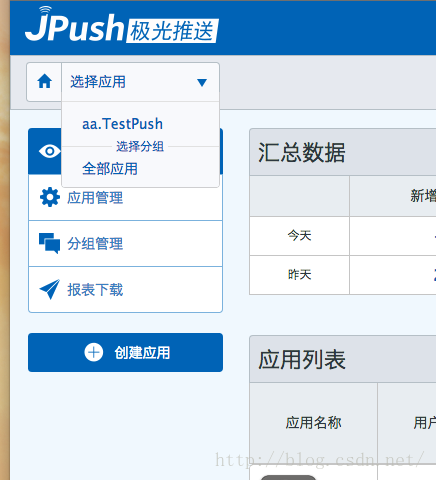Click the 应用列表 panel heading
Image resolution: width=436 pixels, height=480 pixels.
[x=302, y=360]
